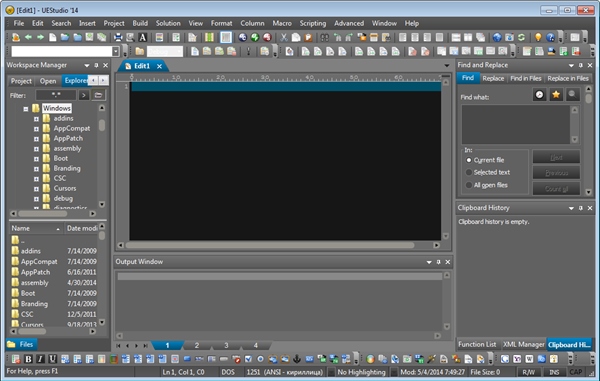Image resolution: width=600 pixels, height=381 pixels.
Task: Open the Find and Replace panel dropdown arrow
Action: tap(571, 65)
